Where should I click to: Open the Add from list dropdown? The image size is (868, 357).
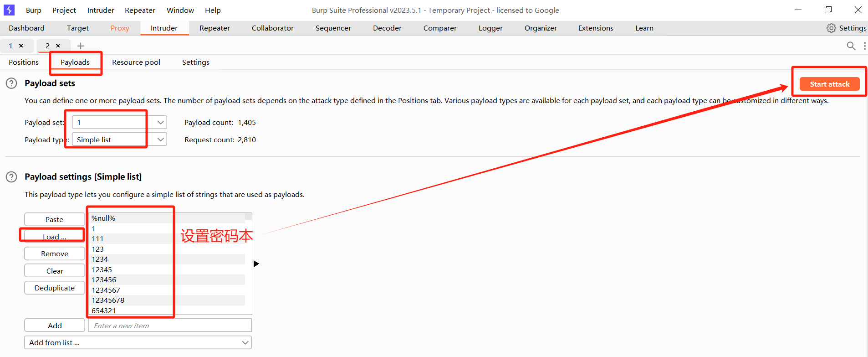tap(138, 342)
